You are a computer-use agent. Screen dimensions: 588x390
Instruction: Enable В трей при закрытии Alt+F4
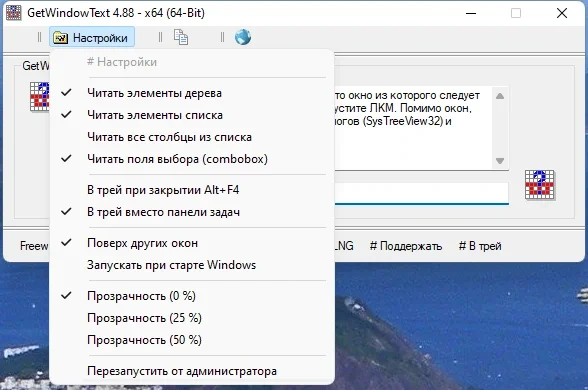[192, 190]
